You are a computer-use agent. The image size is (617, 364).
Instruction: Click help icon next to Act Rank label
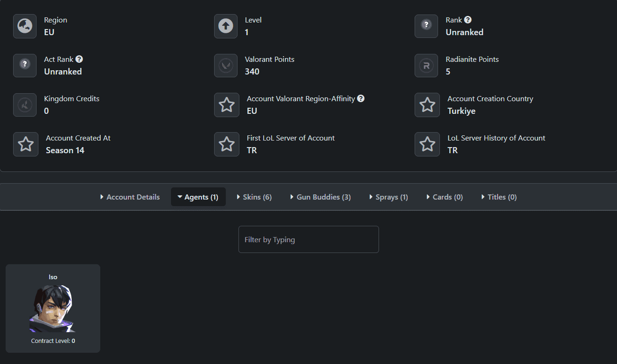click(79, 59)
